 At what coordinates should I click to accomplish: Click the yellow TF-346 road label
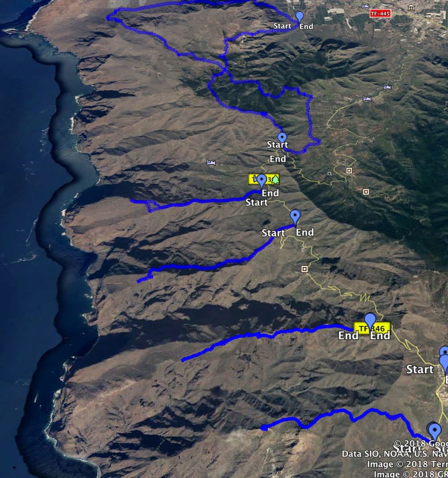[372, 328]
